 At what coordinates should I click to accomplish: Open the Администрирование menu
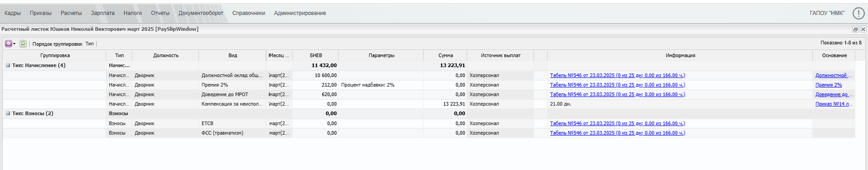[x=300, y=13]
